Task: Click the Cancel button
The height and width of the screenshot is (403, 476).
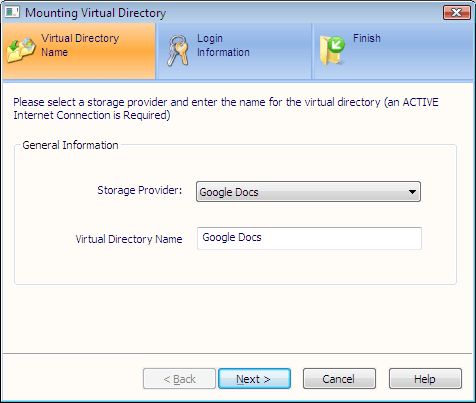Action: tap(339, 379)
